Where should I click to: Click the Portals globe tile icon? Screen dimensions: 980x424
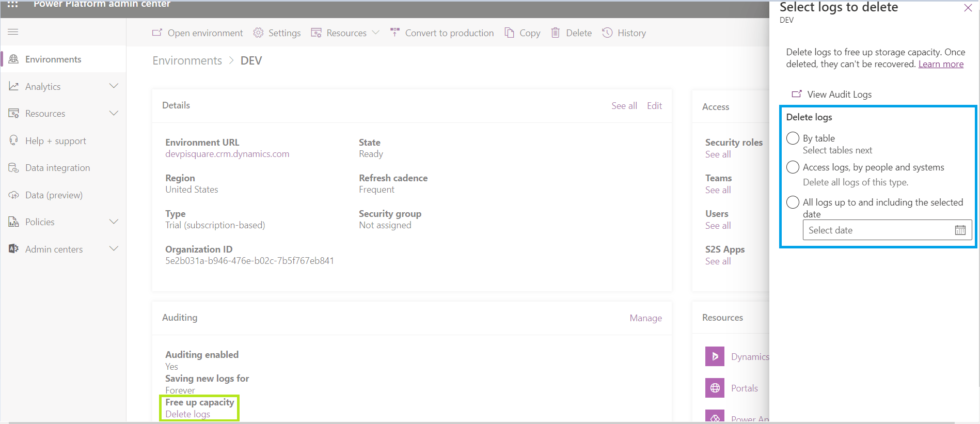[x=715, y=388]
